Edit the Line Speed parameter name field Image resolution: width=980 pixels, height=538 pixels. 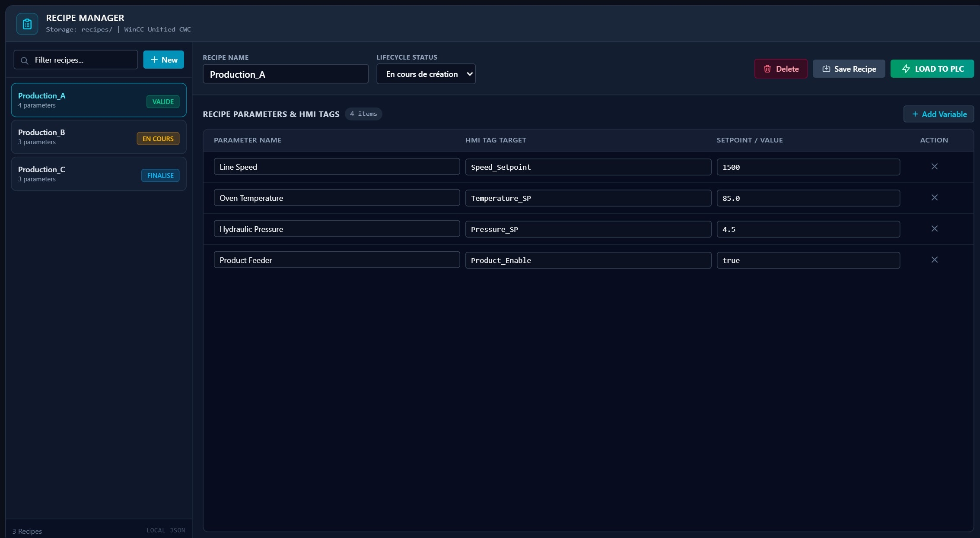coord(337,167)
